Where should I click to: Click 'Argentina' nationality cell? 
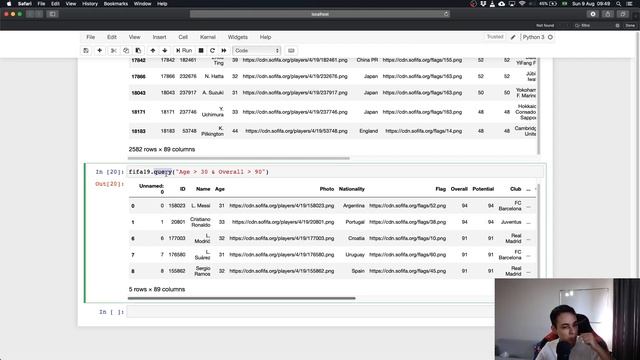click(x=353, y=206)
